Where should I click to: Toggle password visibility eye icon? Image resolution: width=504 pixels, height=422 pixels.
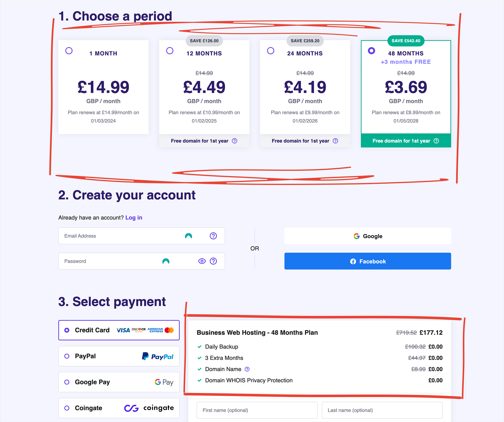[202, 261]
